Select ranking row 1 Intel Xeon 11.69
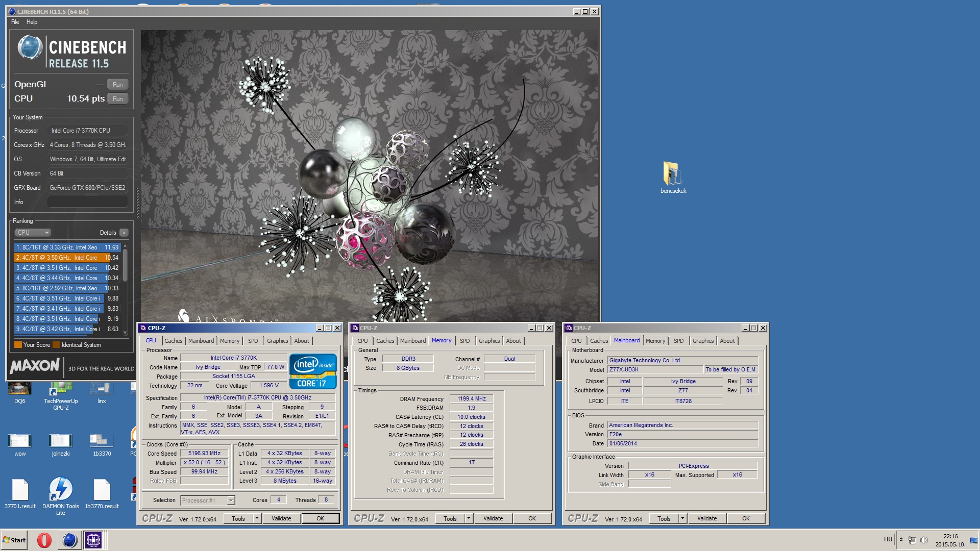Image resolution: width=980 pixels, height=551 pixels. (x=67, y=247)
